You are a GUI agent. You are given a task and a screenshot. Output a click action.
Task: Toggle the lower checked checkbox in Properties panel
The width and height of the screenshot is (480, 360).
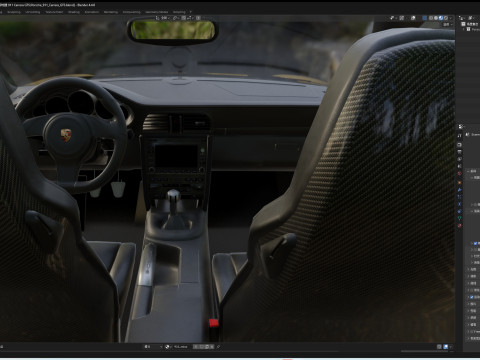[x=471, y=297]
